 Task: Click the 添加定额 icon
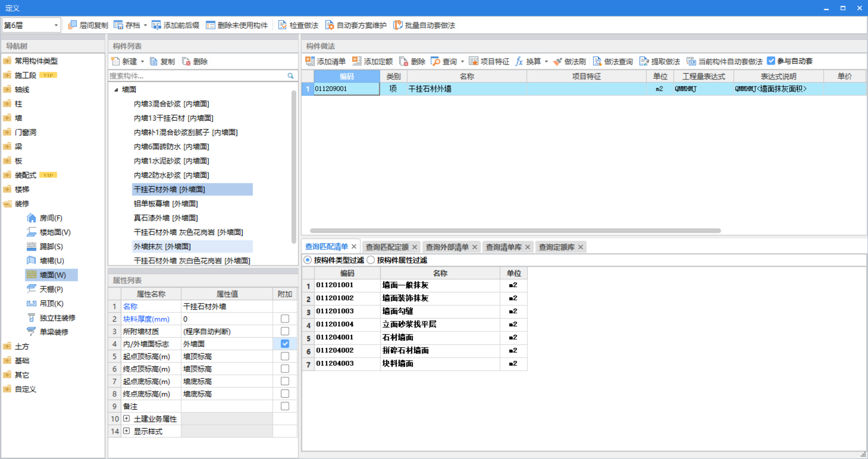point(357,61)
